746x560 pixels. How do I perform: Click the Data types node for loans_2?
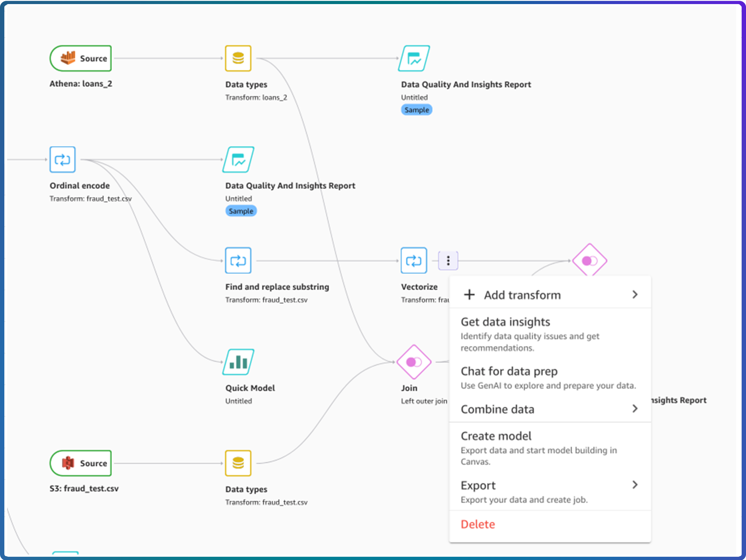pyautogui.click(x=238, y=58)
